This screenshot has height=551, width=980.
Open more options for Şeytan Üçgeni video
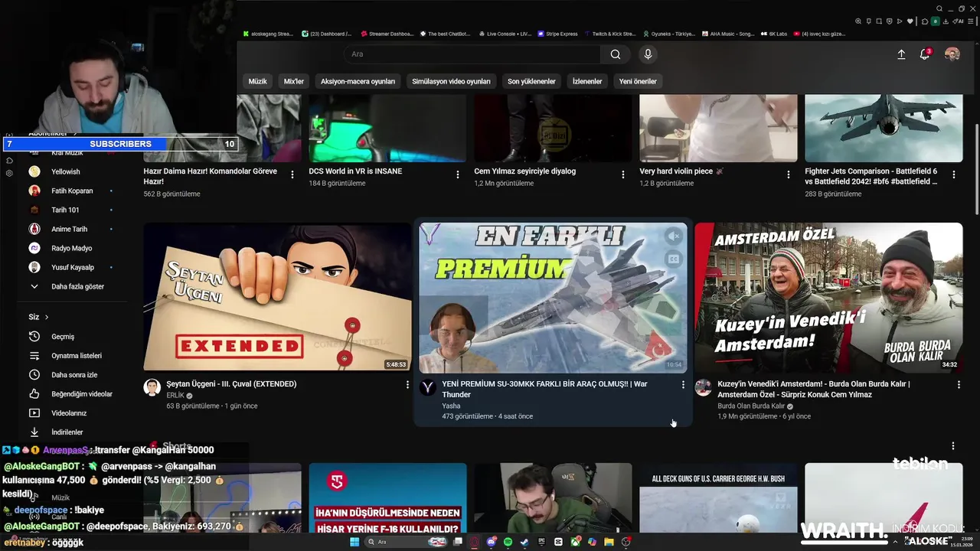tap(407, 385)
